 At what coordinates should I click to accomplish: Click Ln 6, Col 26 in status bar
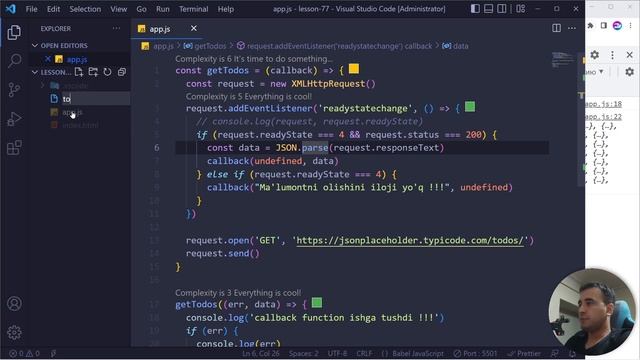(261, 353)
